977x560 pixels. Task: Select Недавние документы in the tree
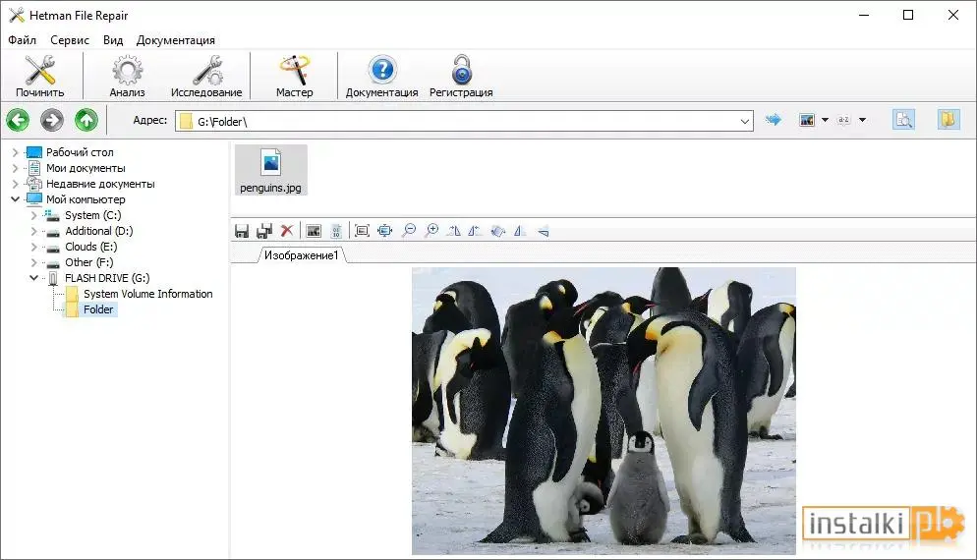point(100,184)
